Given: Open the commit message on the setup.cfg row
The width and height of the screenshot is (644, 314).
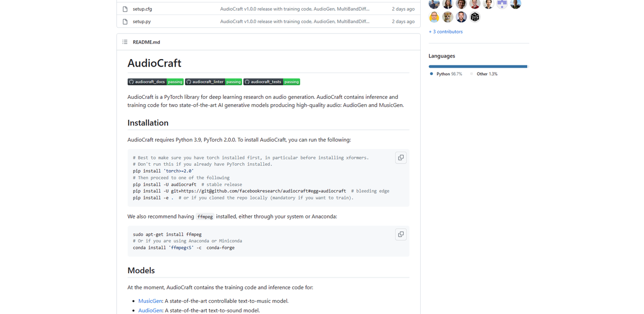Looking at the screenshot, I should [295, 9].
